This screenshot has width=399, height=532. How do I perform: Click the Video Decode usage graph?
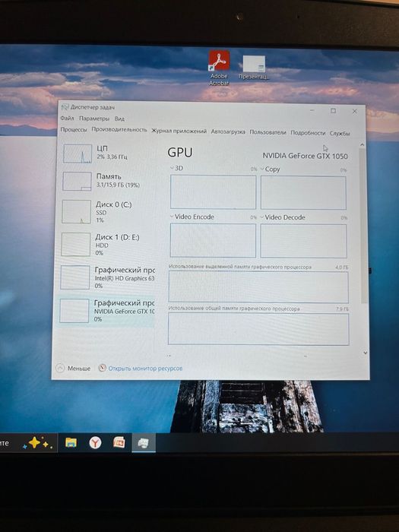point(303,241)
